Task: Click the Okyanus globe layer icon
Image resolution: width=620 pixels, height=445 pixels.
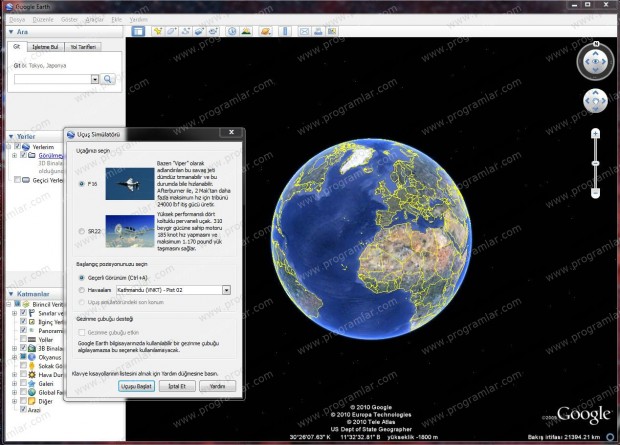Action: (x=32, y=357)
